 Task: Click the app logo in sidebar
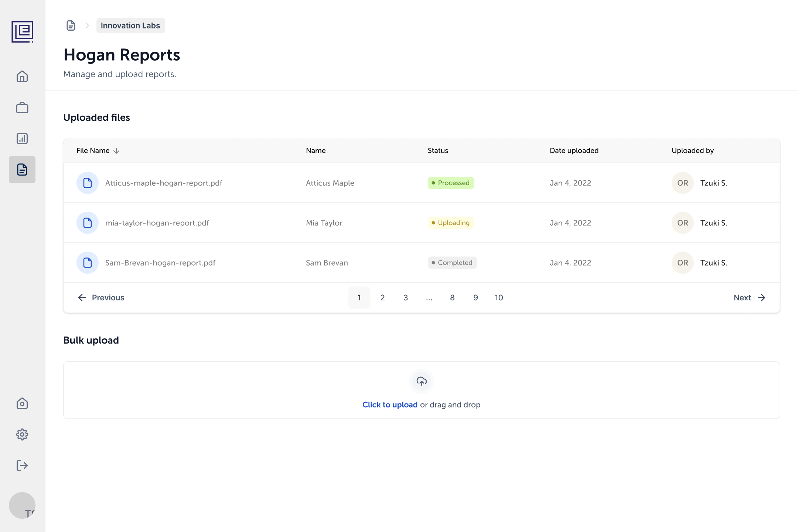pyautogui.click(x=22, y=32)
